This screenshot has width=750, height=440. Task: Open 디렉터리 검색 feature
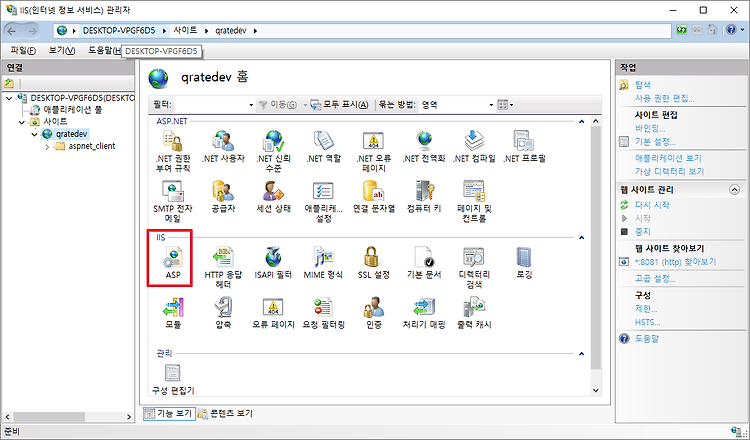474,268
